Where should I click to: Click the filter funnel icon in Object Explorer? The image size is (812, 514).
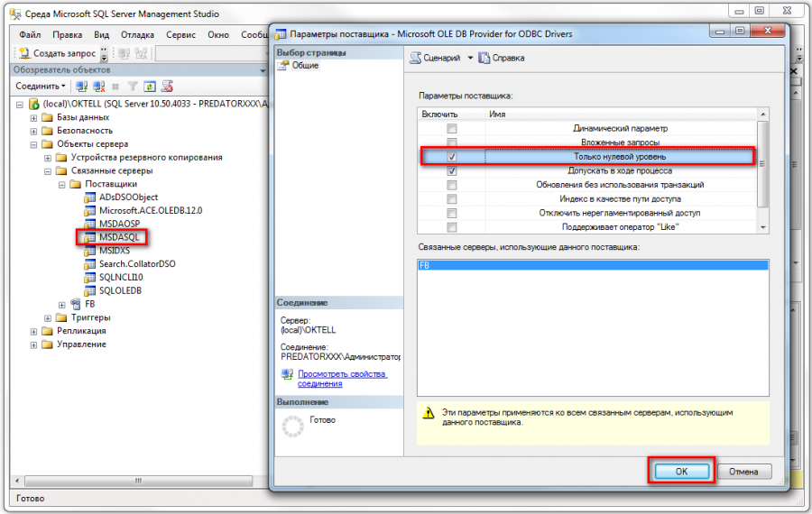[132, 87]
